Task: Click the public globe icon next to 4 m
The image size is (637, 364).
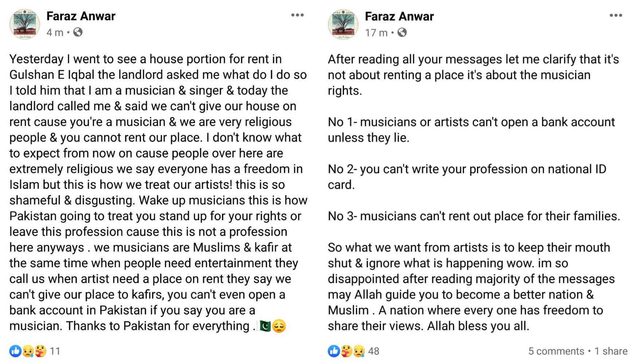Action: pyautogui.click(x=78, y=32)
